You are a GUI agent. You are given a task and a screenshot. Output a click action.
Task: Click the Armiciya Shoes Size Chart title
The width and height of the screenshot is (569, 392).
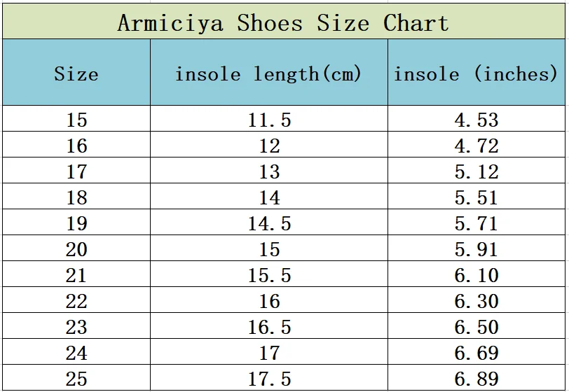[x=283, y=22]
